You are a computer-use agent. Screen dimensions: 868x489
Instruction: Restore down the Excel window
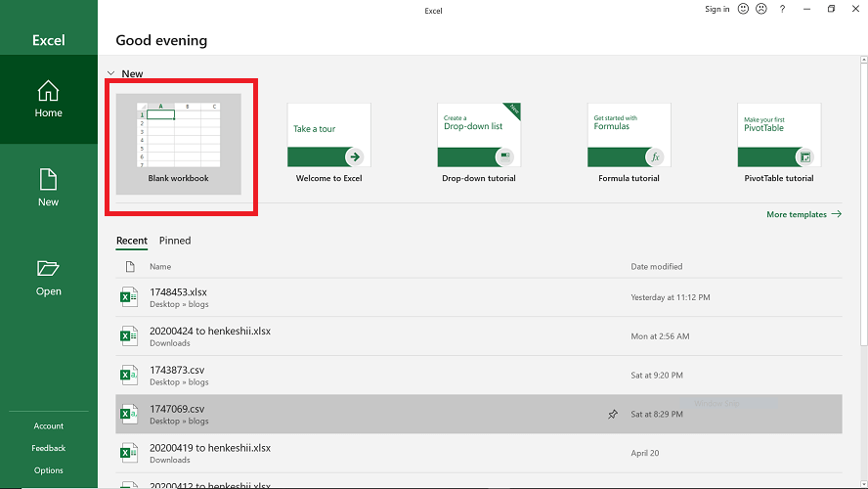[831, 9]
